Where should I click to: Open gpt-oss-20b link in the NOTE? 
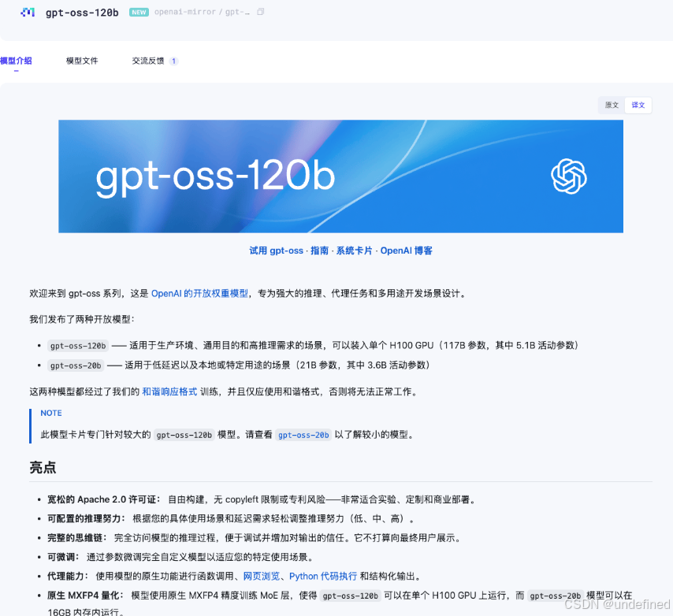click(x=303, y=435)
